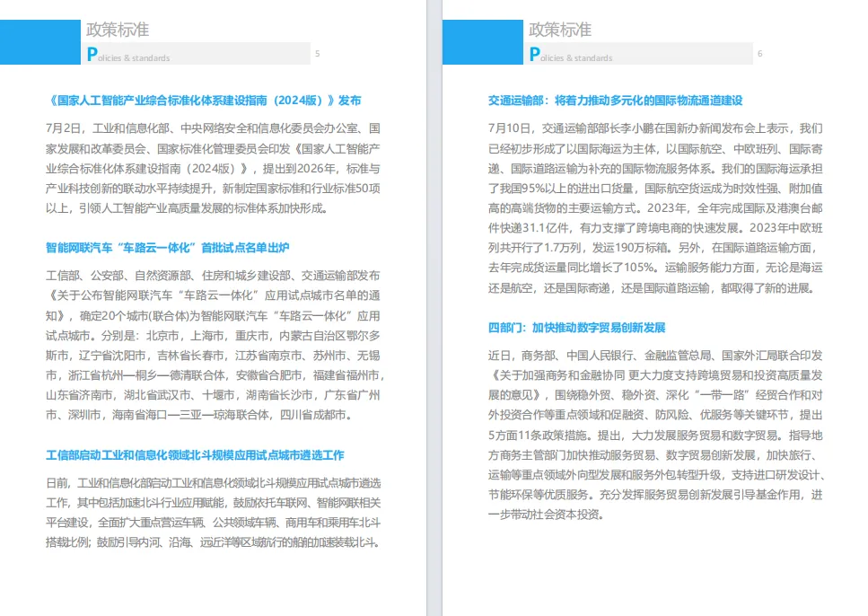Click the headline 智能网联汽车“车路云一体化”首批试点名单出炉
This screenshot has width=868, height=616.
coord(167,248)
